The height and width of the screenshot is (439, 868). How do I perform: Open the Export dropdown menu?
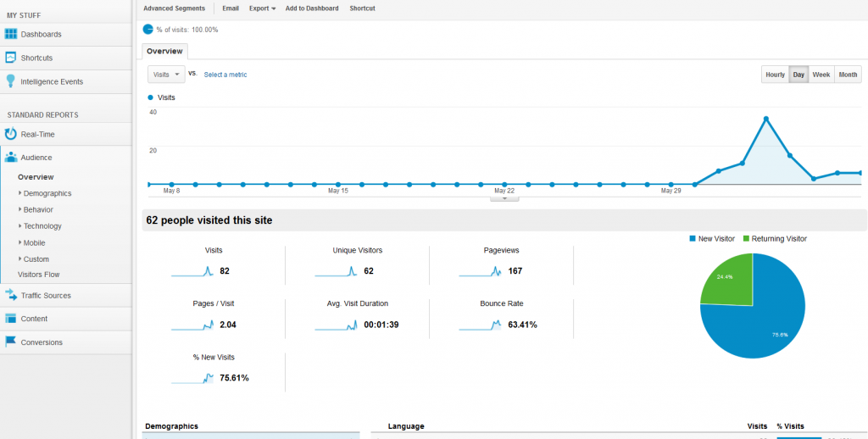(262, 8)
